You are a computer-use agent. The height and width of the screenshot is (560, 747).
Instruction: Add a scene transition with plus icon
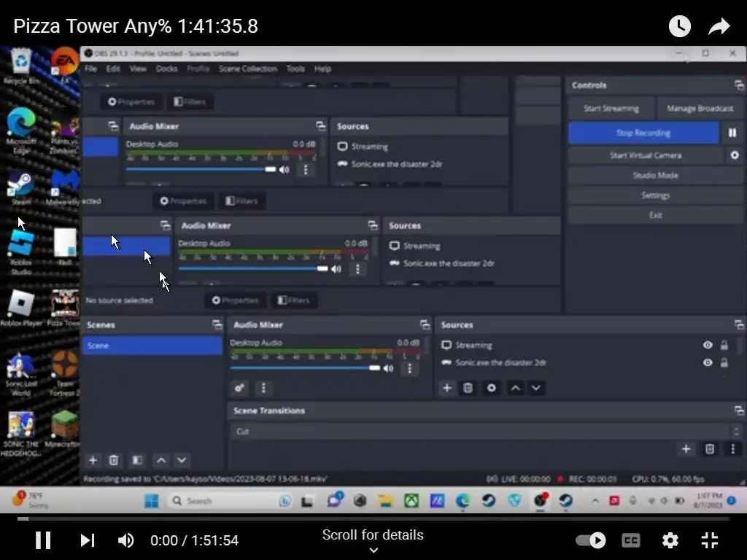click(x=686, y=449)
